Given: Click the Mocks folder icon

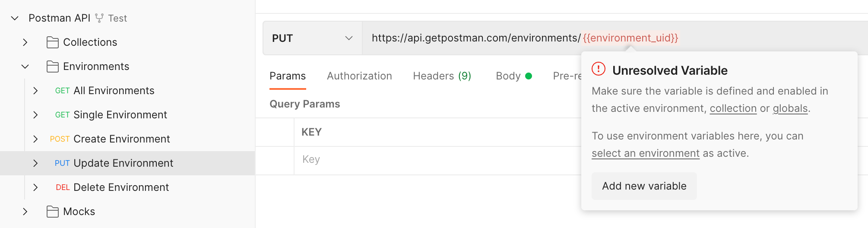Looking at the screenshot, I should (53, 212).
